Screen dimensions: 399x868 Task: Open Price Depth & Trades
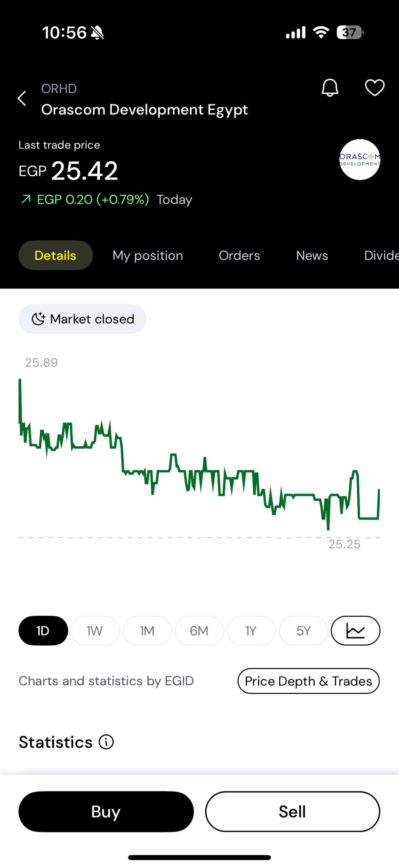pyautogui.click(x=308, y=681)
